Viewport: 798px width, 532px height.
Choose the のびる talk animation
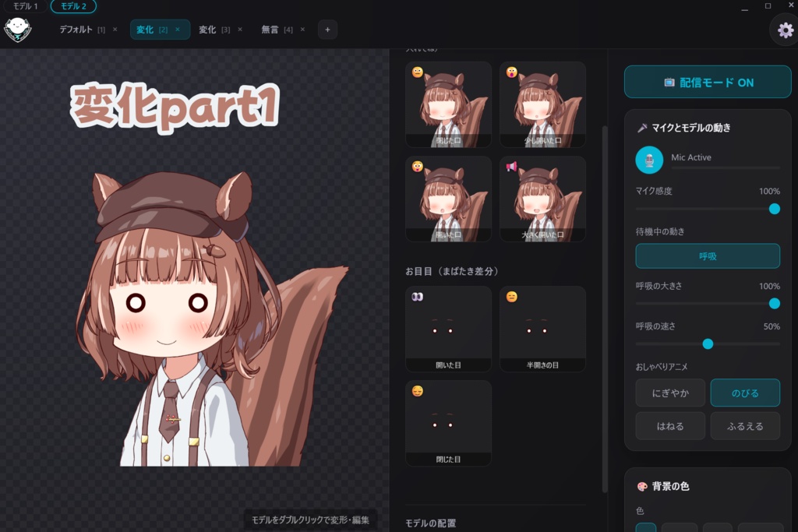point(745,393)
